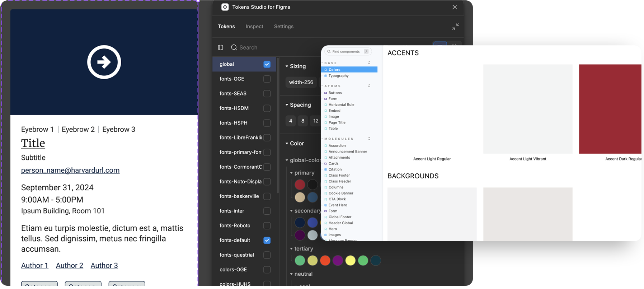Image resolution: width=644 pixels, height=289 pixels.
Task: Click the CTA Block bookmark icon
Action: [326, 199]
